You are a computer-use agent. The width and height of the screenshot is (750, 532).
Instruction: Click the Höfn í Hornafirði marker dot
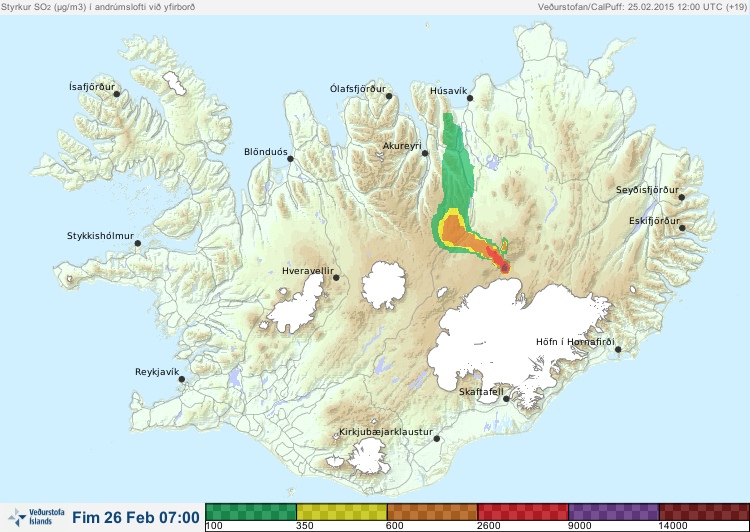618,349
